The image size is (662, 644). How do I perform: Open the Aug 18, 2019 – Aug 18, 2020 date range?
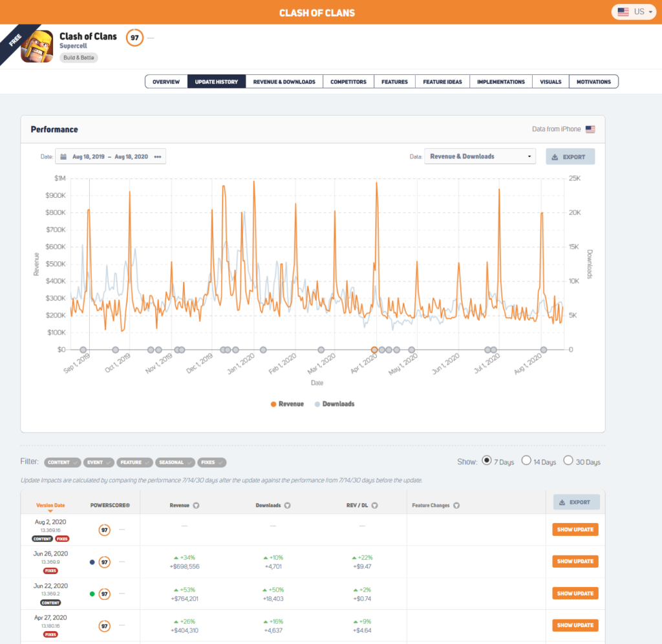[x=111, y=156]
